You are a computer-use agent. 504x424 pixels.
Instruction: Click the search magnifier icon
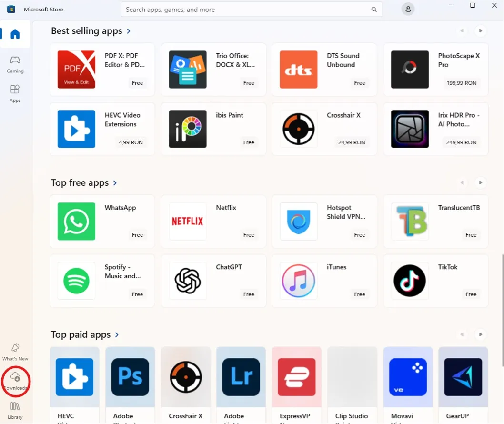(x=374, y=10)
